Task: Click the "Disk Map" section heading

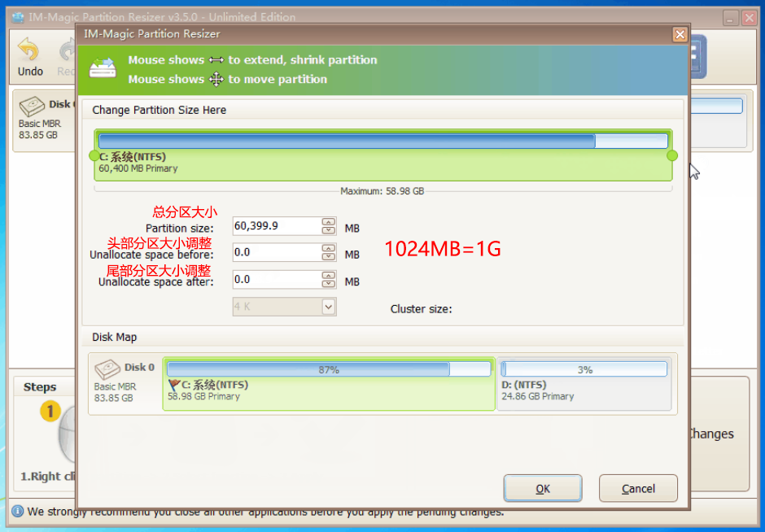Action: pyautogui.click(x=114, y=337)
